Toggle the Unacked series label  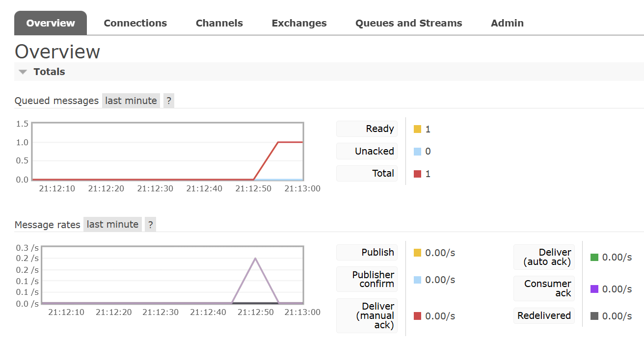point(367,151)
